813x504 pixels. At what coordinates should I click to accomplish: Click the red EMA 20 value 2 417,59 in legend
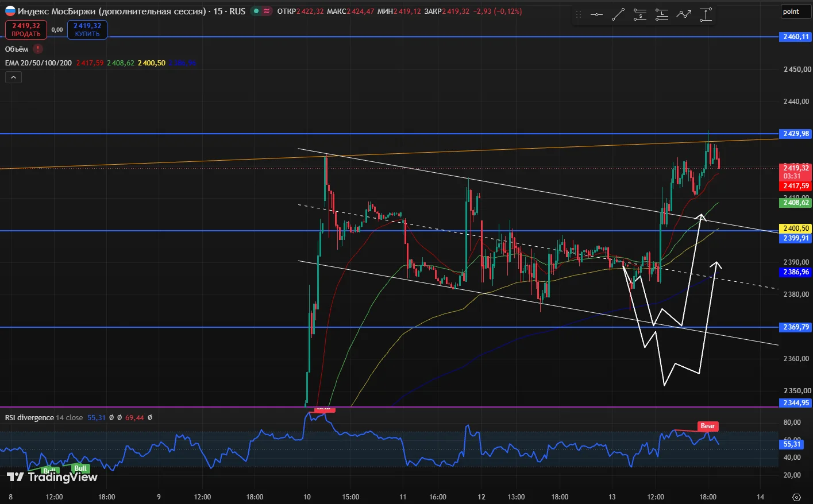[90, 63]
